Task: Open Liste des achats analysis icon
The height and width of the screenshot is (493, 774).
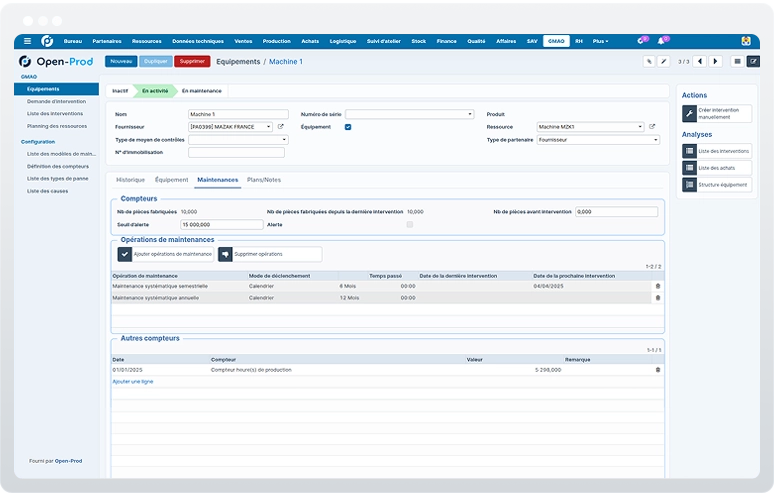Action: pyautogui.click(x=690, y=168)
